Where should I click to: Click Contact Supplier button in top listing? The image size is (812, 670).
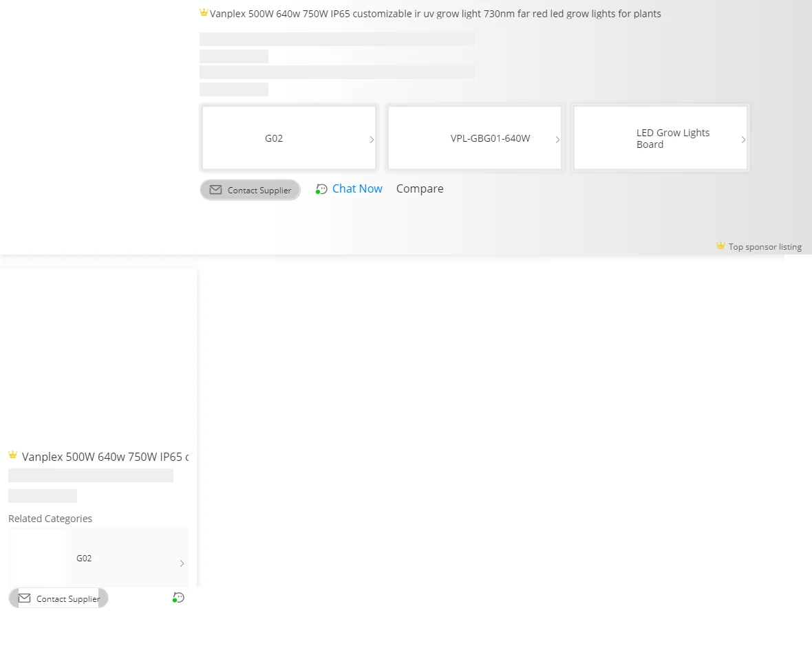point(250,190)
